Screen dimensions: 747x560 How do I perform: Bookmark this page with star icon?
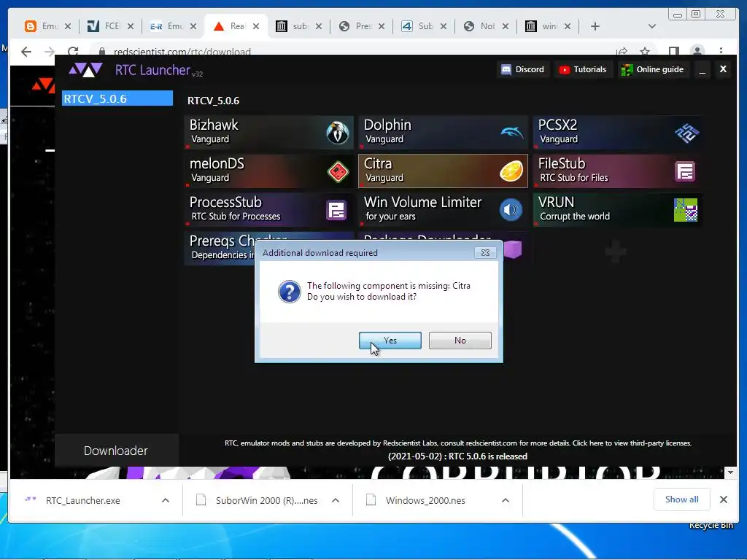(645, 51)
